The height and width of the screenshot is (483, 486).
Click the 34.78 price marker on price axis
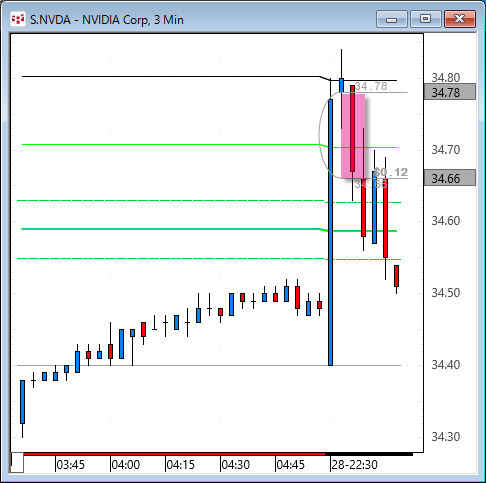450,92
